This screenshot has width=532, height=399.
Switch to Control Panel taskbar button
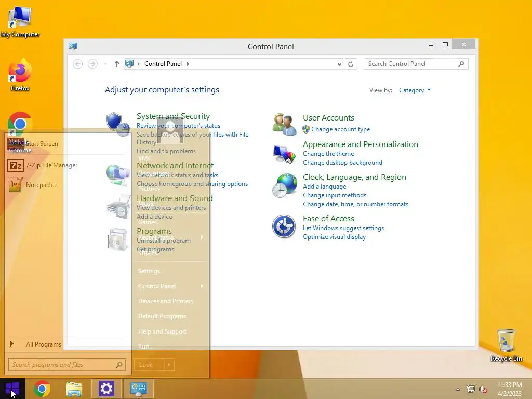click(138, 389)
